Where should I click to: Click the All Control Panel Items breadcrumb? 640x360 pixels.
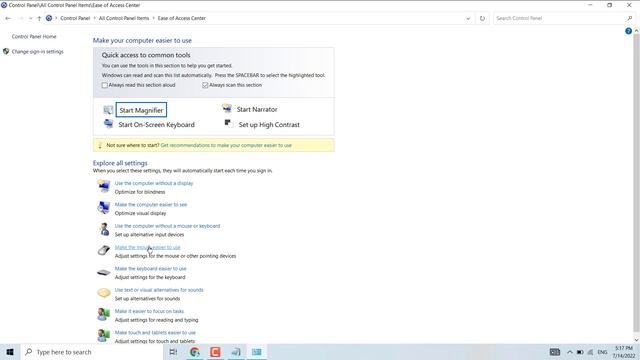(124, 18)
